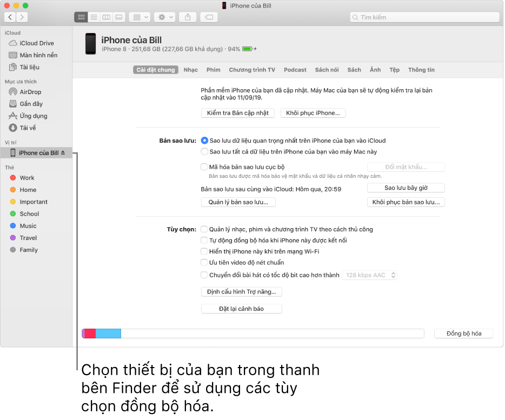
Task: Go forward with the right chevron button
Action: click(22, 17)
